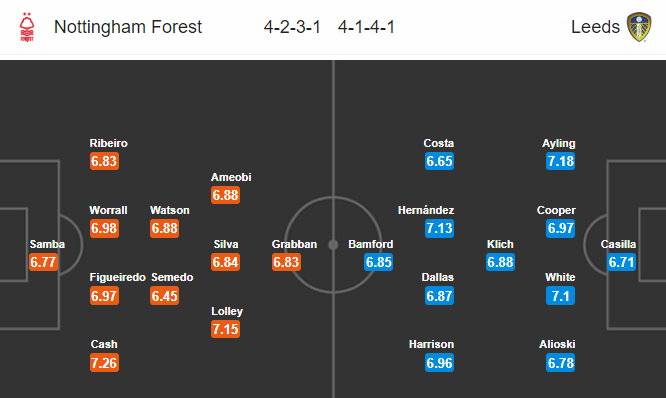Select Lolley's 7.15 rating badge
666x398 pixels.
[x=226, y=329]
